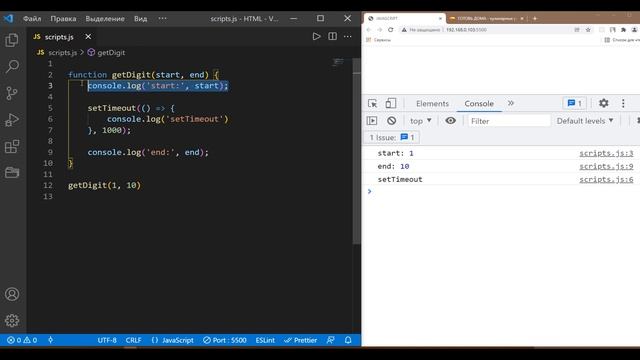Screen dimensions: 640x360
Task: Click the editor vertical scrollbar
Action: point(357,151)
